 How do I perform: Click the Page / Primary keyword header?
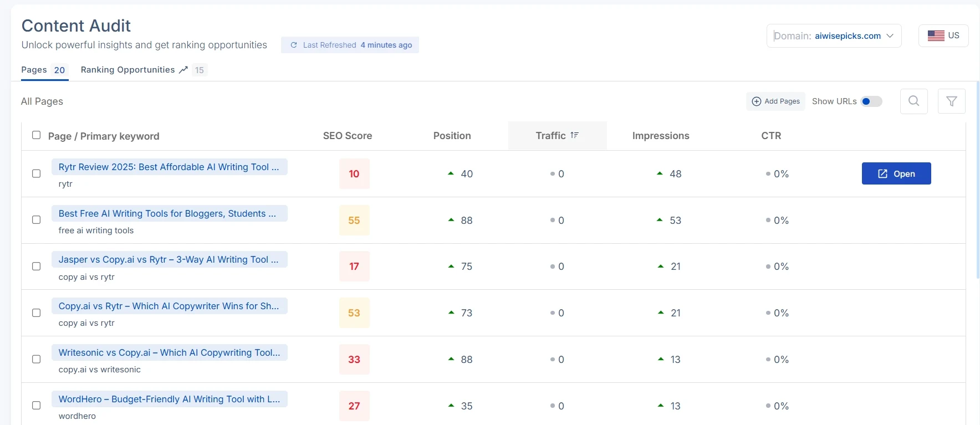click(x=104, y=136)
